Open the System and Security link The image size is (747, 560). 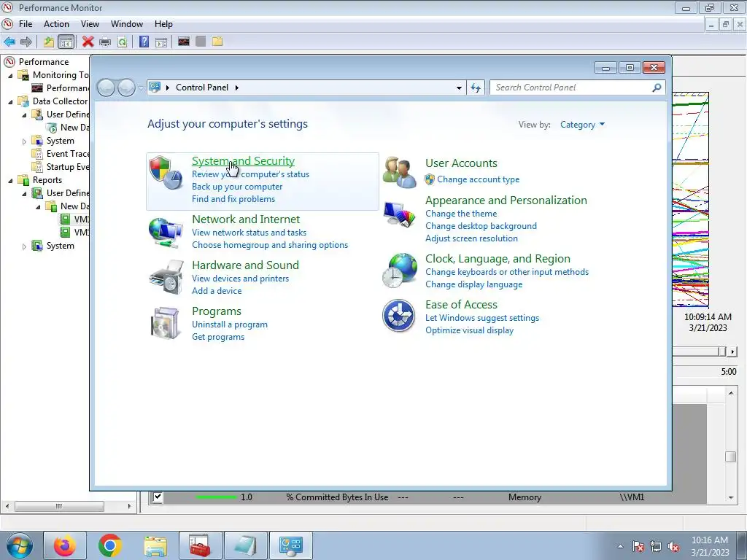click(243, 161)
